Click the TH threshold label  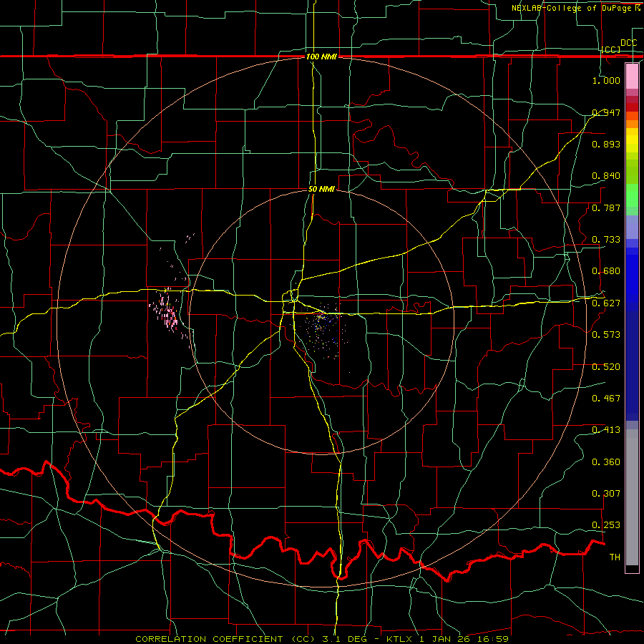[615, 557]
